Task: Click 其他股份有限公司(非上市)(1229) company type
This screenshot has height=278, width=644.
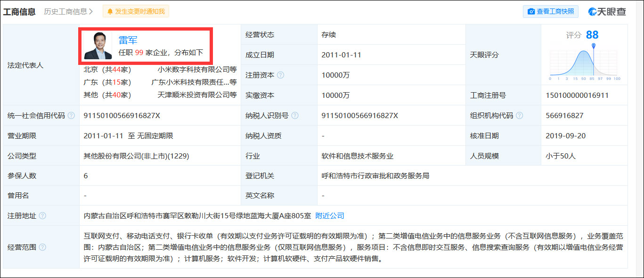Action: tap(136, 156)
